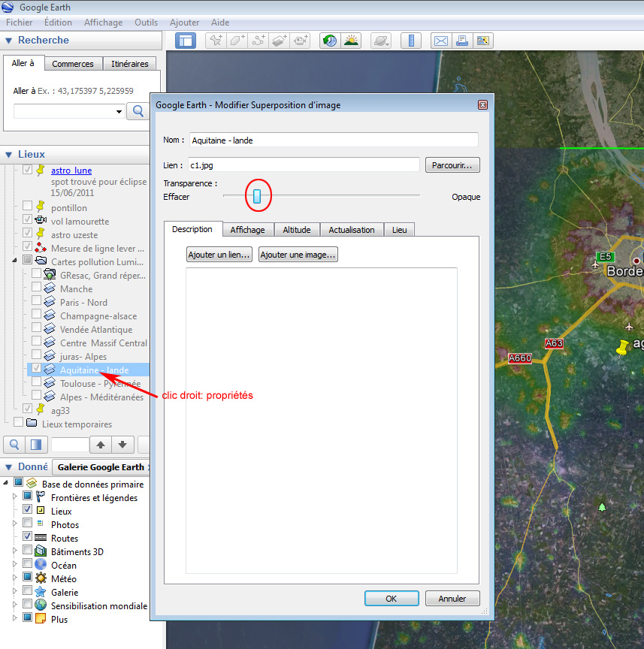Expand the Météo layer node

tap(14, 577)
